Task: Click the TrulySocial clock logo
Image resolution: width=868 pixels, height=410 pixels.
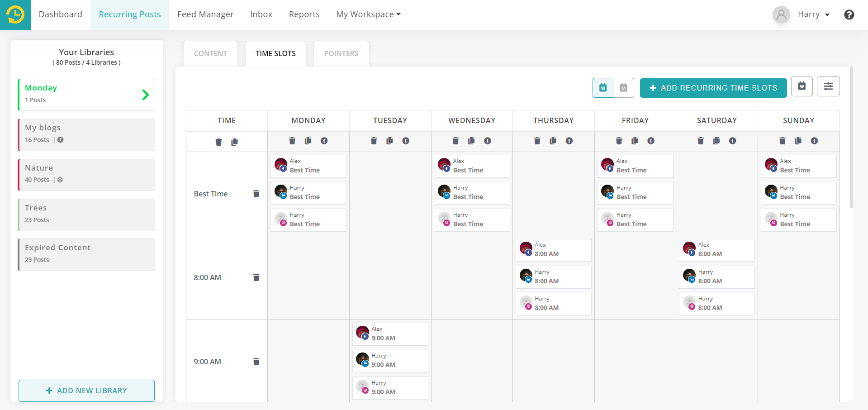Action: 15,14
